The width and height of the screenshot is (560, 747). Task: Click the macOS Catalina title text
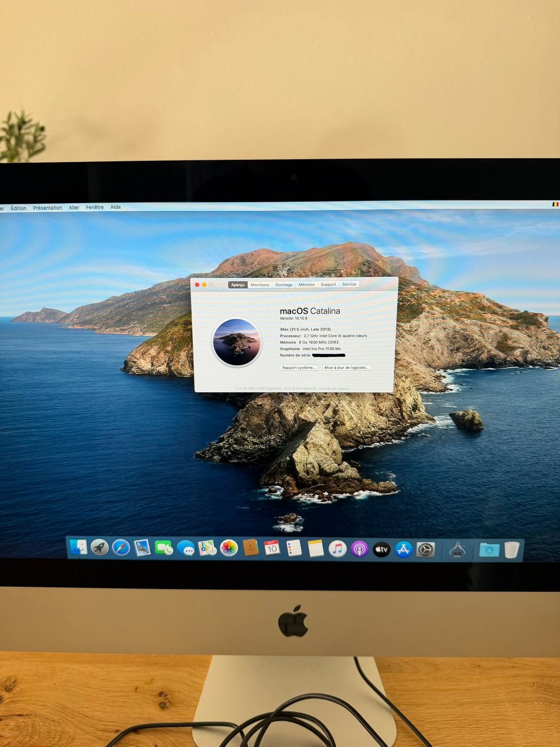(x=310, y=311)
